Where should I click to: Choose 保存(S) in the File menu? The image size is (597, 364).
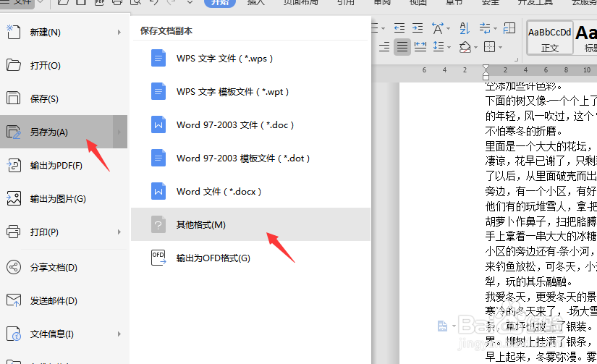(x=64, y=99)
